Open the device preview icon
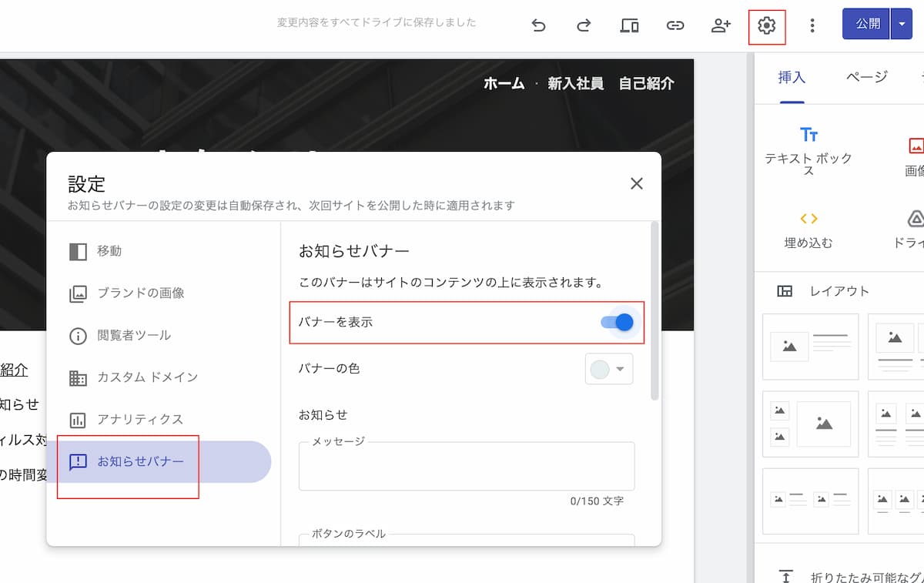The width and height of the screenshot is (924, 583). tap(629, 25)
